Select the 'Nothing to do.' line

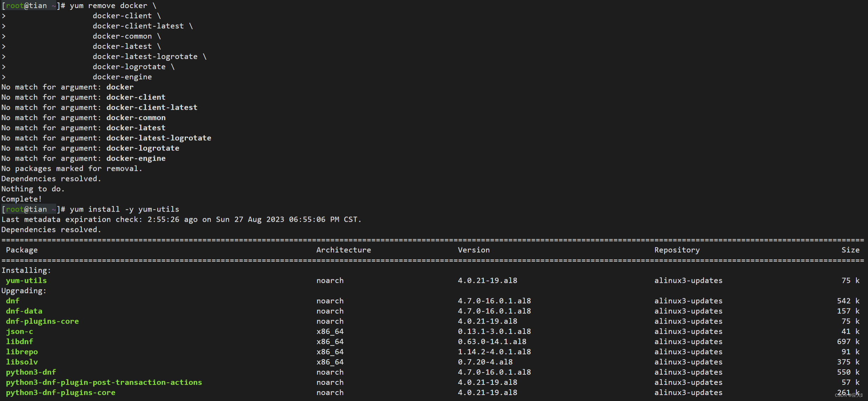point(33,189)
